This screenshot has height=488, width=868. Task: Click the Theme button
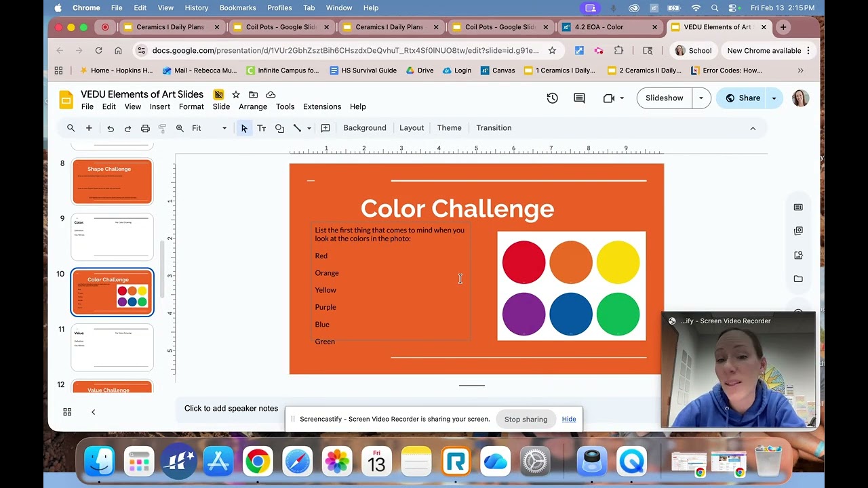449,128
